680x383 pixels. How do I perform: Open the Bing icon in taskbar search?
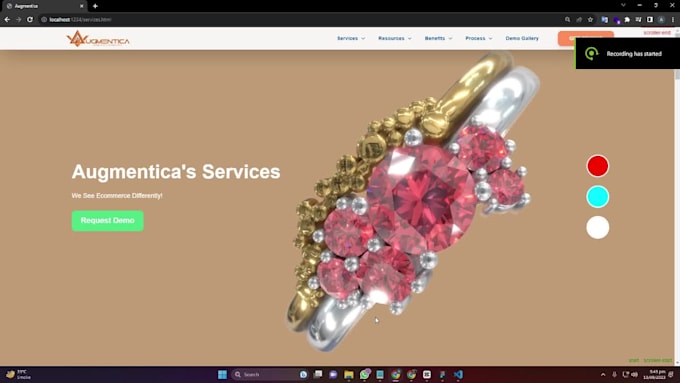[303, 374]
